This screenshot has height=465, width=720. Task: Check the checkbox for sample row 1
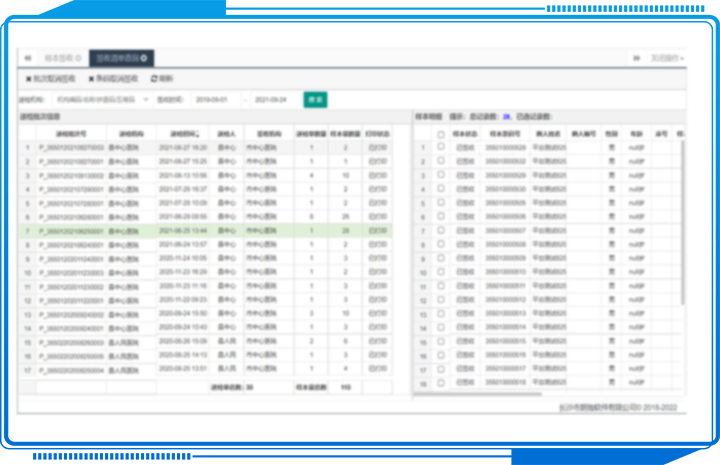coord(441,147)
